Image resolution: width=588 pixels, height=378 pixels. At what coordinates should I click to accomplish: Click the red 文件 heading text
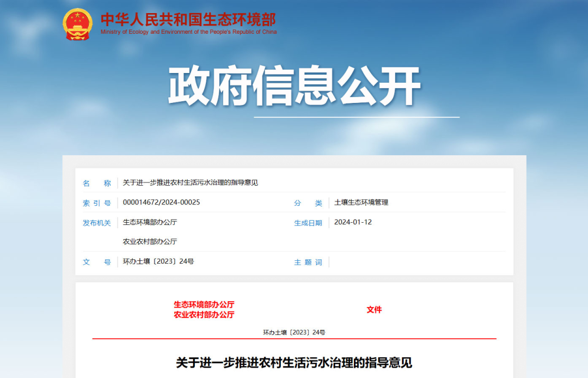(x=374, y=309)
